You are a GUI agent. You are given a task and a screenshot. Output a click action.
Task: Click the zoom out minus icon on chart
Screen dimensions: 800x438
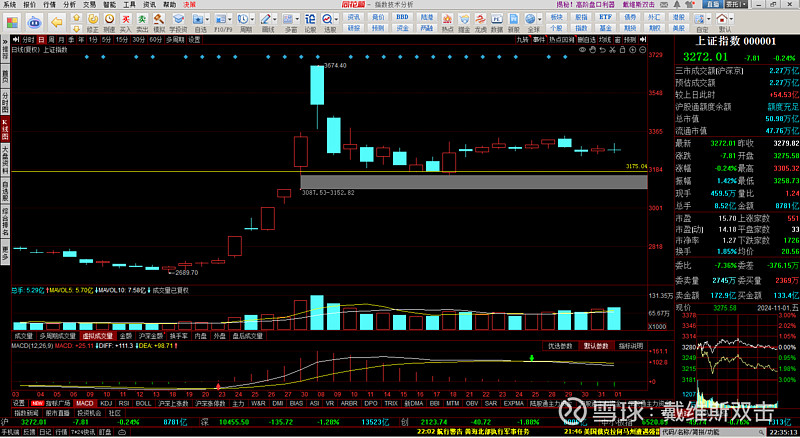pyautogui.click(x=642, y=50)
